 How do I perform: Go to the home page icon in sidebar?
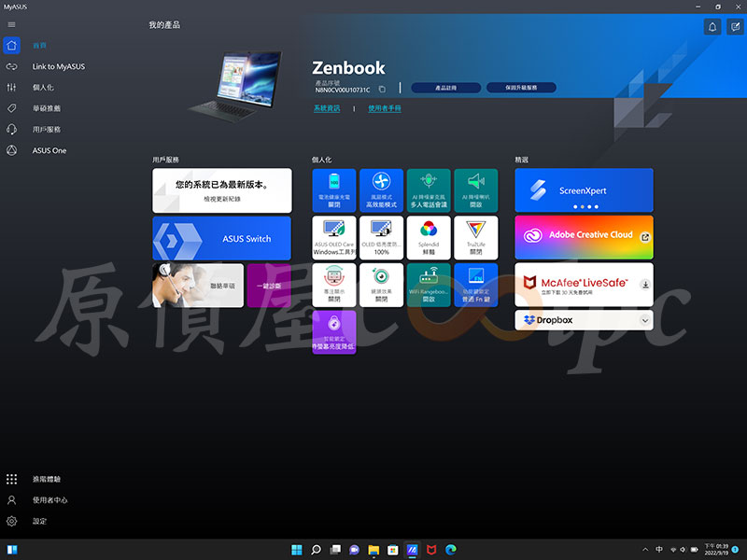tap(11, 45)
